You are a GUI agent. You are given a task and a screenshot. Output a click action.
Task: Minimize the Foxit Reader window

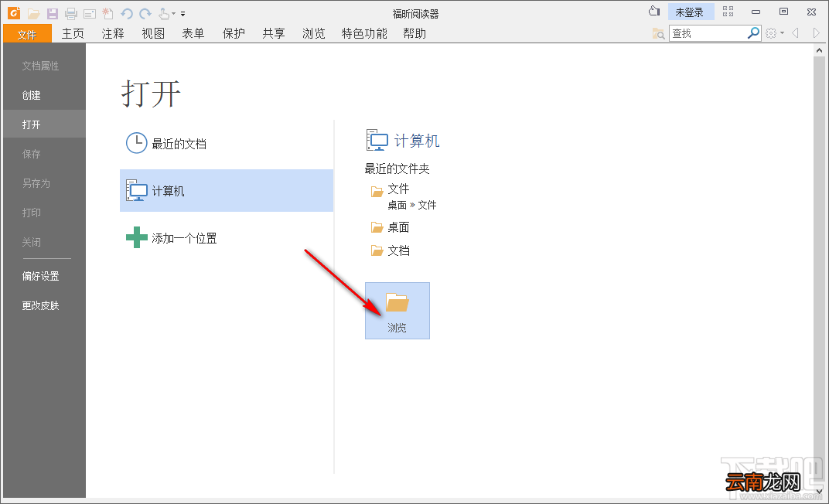pyautogui.click(x=756, y=12)
